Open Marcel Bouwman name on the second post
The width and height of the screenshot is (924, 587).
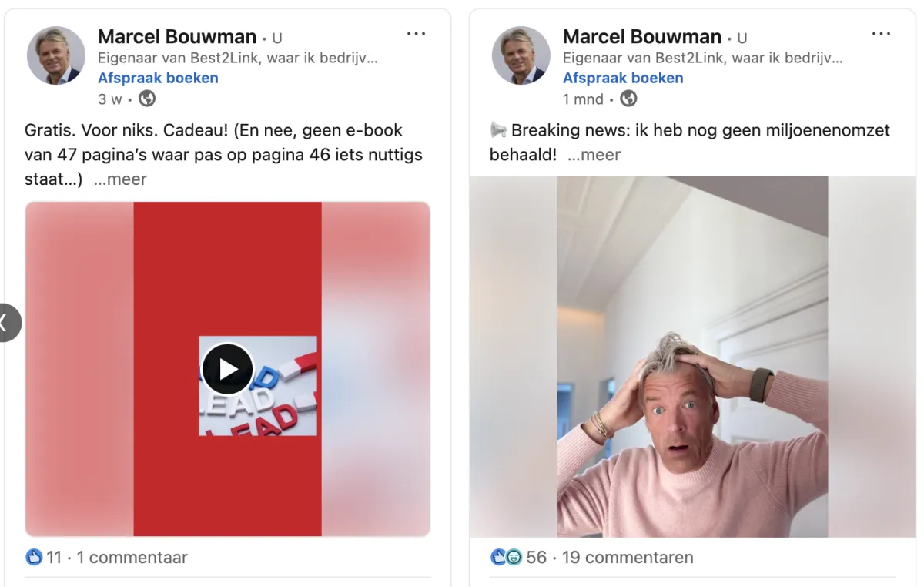tap(642, 36)
